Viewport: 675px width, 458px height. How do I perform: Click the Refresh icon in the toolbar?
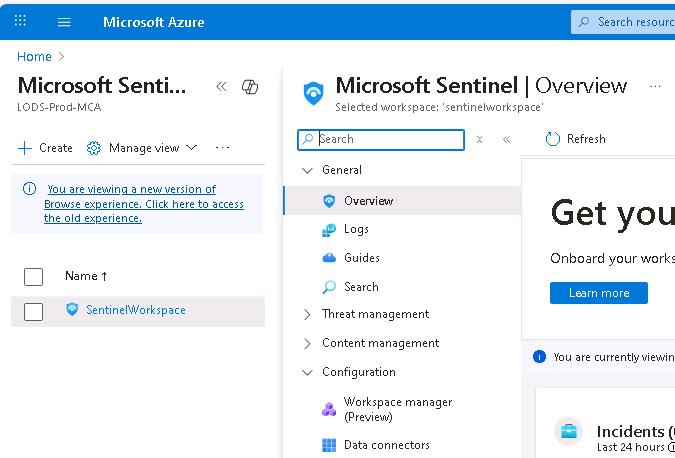552,139
